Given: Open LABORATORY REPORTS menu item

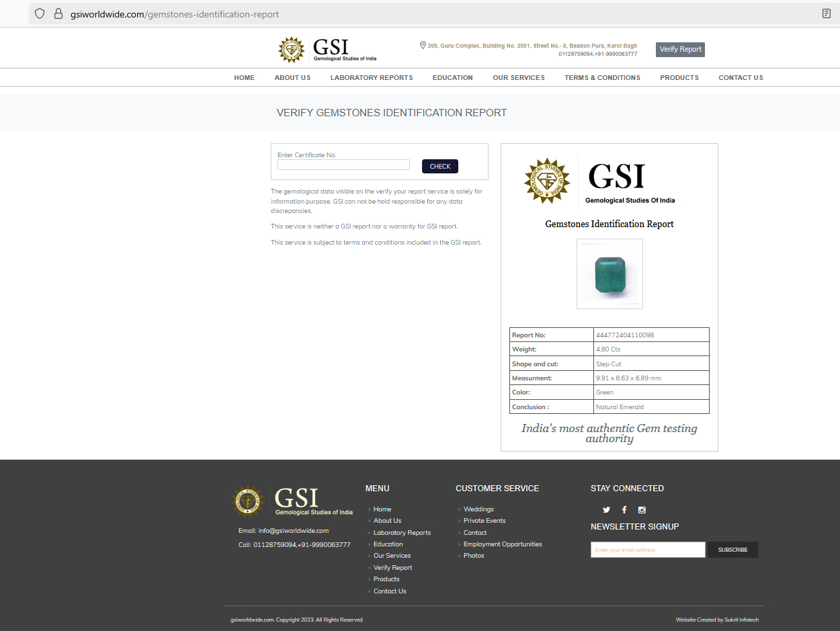Looking at the screenshot, I should 372,78.
